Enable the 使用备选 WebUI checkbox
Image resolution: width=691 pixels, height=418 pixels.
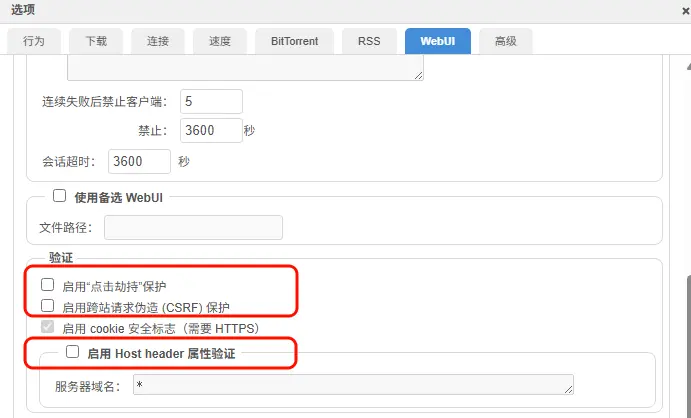(59, 196)
